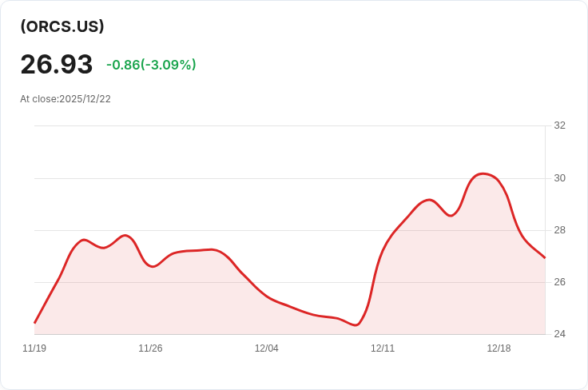
Task: Click the (ORCS.US) ticker title
Action: coord(62,26)
